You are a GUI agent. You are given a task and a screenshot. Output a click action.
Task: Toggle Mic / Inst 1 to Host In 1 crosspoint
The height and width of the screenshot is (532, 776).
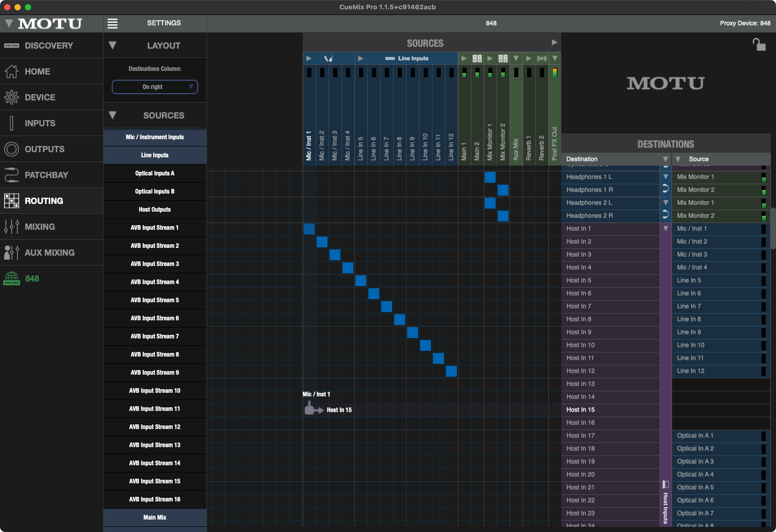309,229
